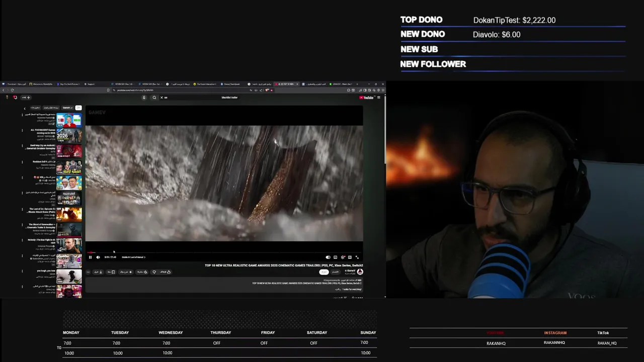Click the RAKAN_HQ handle text
This screenshot has width=644, height=362.
pyautogui.click(x=607, y=343)
